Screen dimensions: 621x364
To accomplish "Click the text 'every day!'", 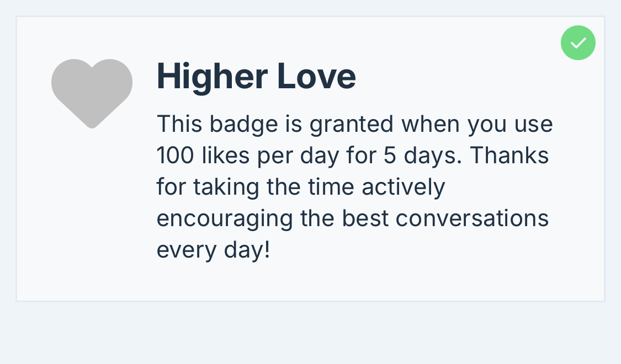I will click(214, 250).
